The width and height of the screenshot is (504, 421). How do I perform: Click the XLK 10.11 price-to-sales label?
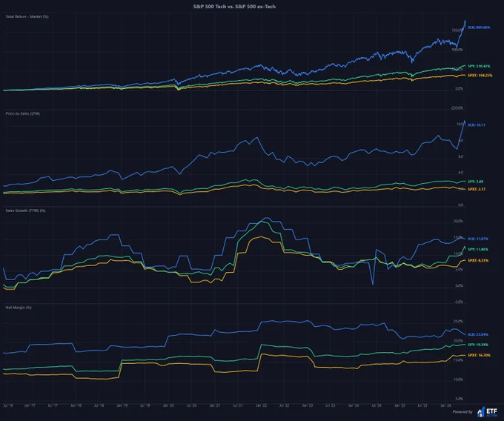[477, 125]
